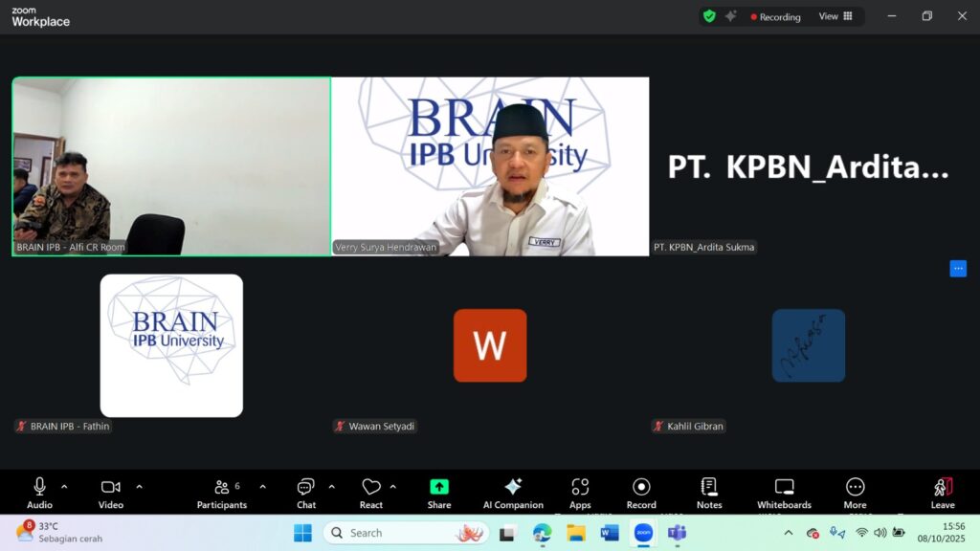Open meeting Notes
This screenshot has height=551, width=980.
(709, 492)
